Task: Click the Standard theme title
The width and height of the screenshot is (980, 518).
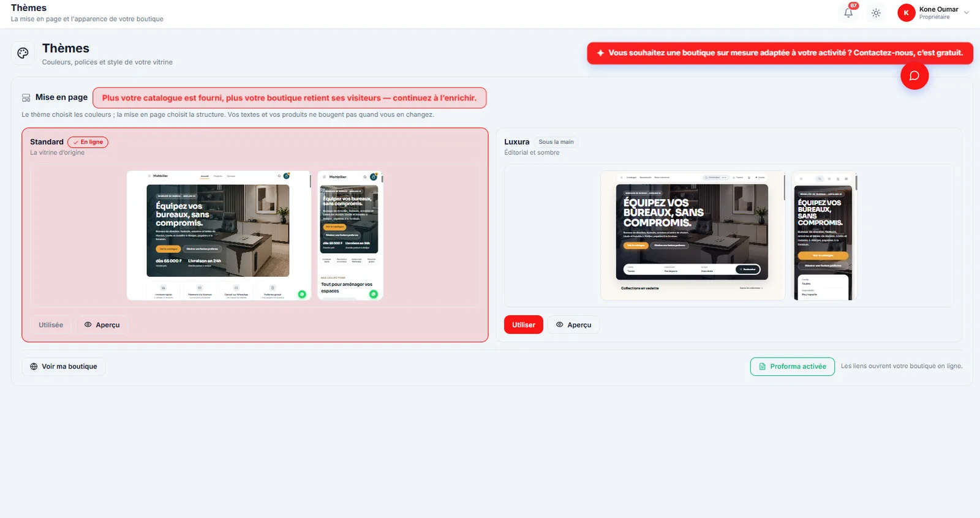Action: point(47,142)
